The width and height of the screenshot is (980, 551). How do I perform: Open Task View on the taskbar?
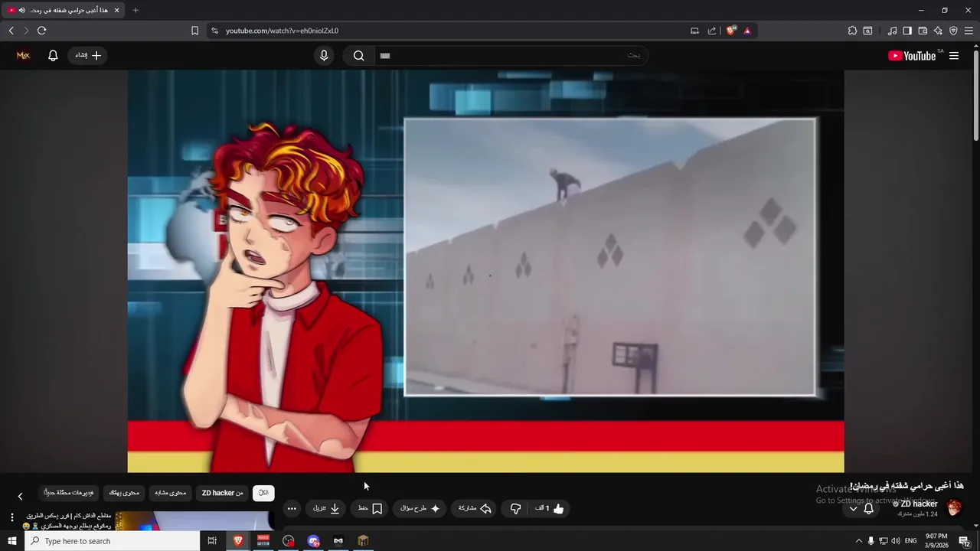212,541
